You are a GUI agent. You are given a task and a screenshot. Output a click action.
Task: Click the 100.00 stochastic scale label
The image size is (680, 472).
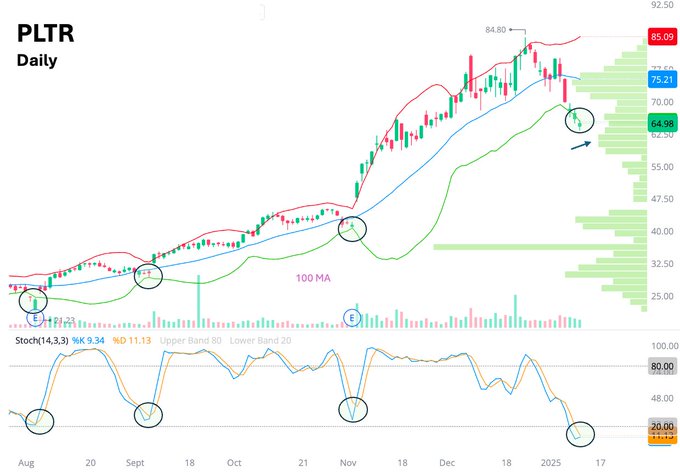(664, 346)
